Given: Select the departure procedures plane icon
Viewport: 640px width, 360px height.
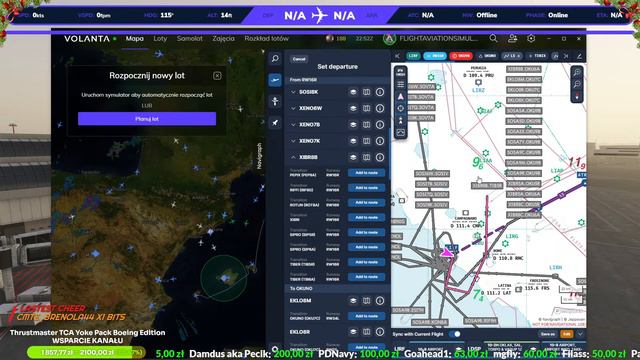Looking at the screenshot, I should pos(275,80).
